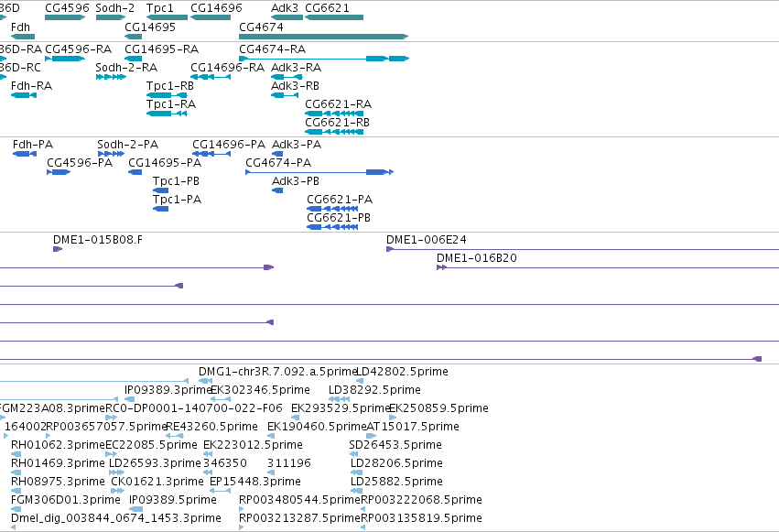Select the EP15448.3prime EST label
This screenshot has width=779, height=532.
pos(254,482)
